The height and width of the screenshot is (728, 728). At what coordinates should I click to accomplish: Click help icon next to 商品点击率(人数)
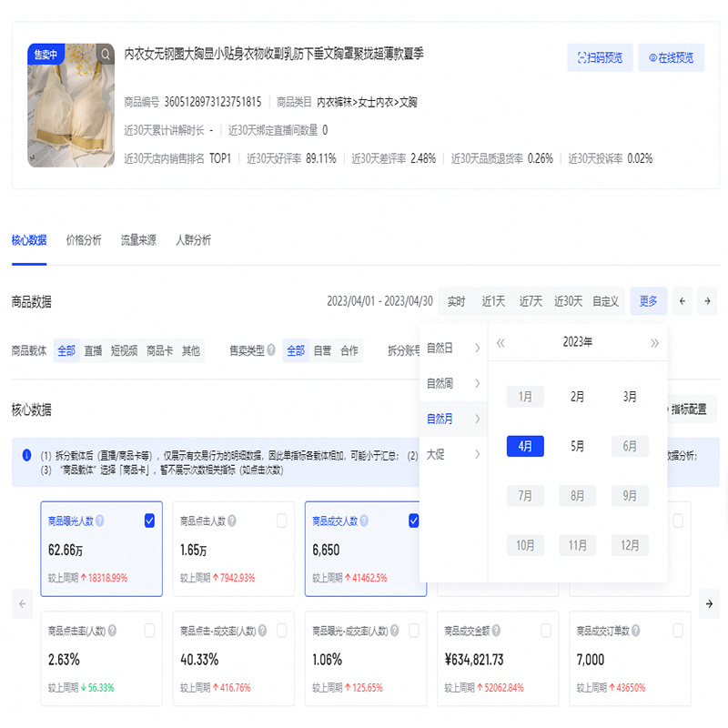click(112, 631)
